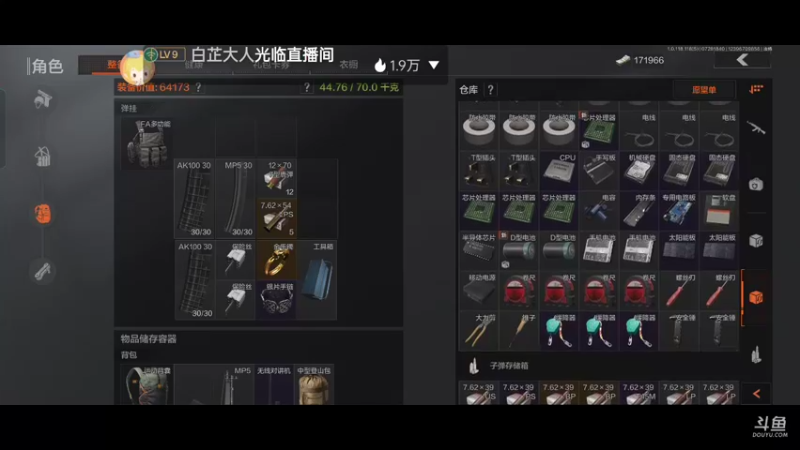The width and height of the screenshot is (800, 450).
Task: Open the helmet and armor gear category
Action: (x=43, y=99)
